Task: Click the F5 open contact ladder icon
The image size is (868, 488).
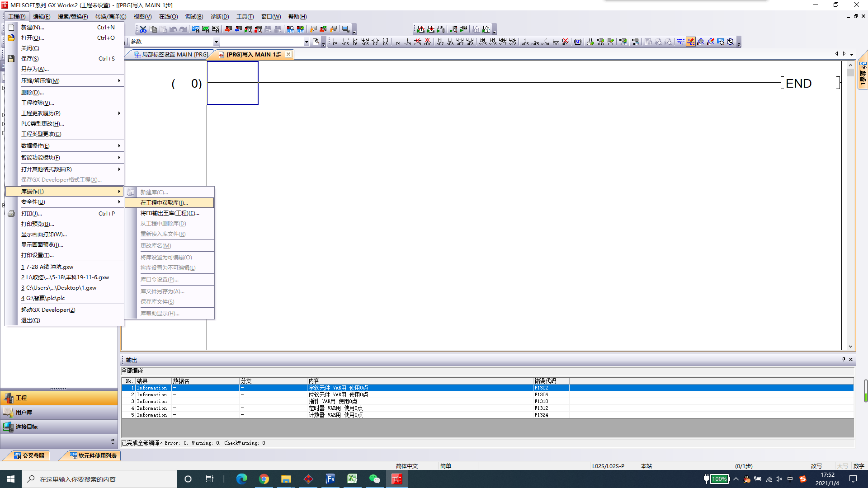Action: tap(335, 42)
